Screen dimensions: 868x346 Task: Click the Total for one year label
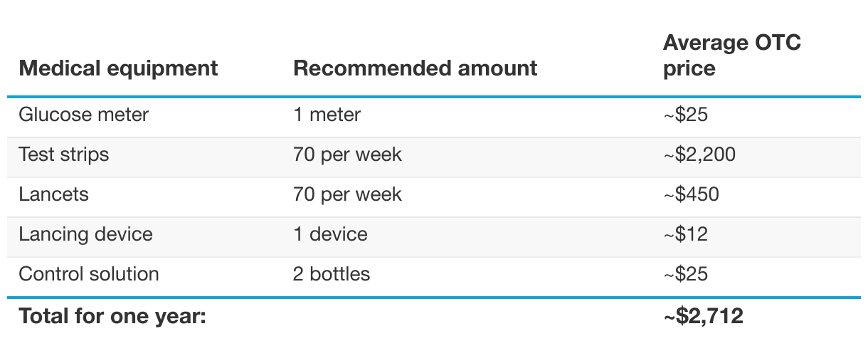112,316
